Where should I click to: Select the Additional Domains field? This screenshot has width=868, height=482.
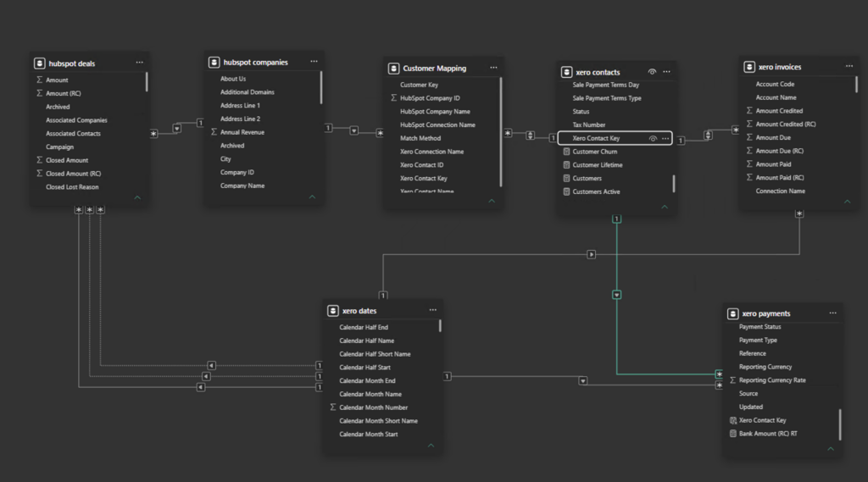click(247, 91)
